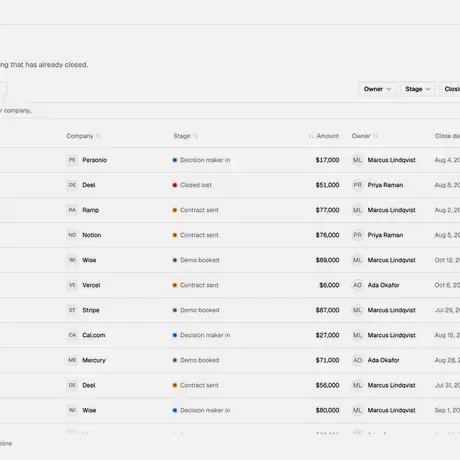Click the Close date column header
460x460 pixels.
point(447,136)
